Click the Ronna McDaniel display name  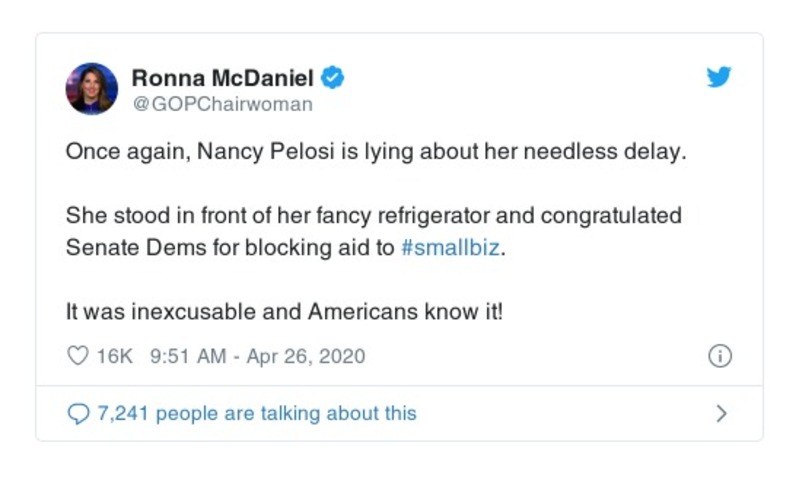tap(224, 77)
